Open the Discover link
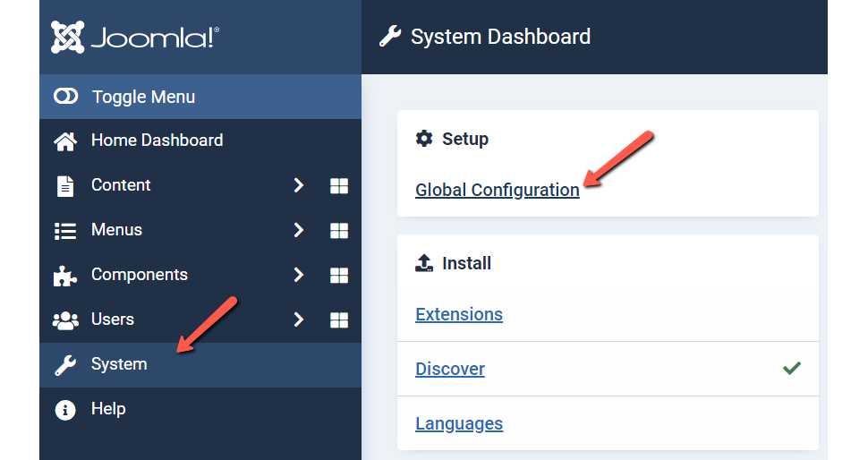The height and width of the screenshot is (460, 868). click(x=450, y=370)
